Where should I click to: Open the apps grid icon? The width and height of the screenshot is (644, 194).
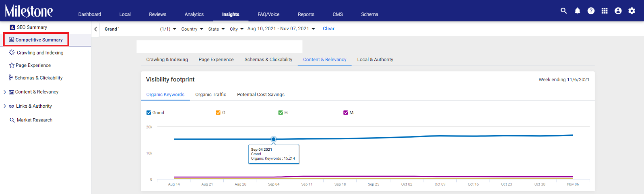[x=605, y=11]
